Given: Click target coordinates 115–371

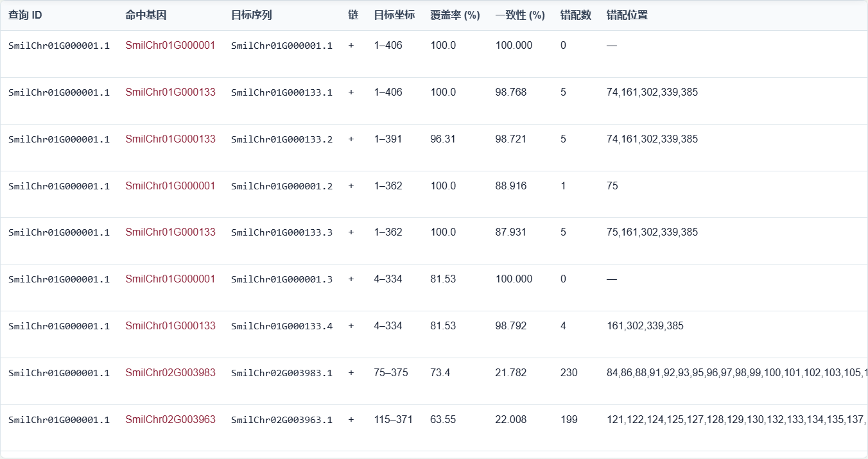Looking at the screenshot, I should tap(394, 420).
